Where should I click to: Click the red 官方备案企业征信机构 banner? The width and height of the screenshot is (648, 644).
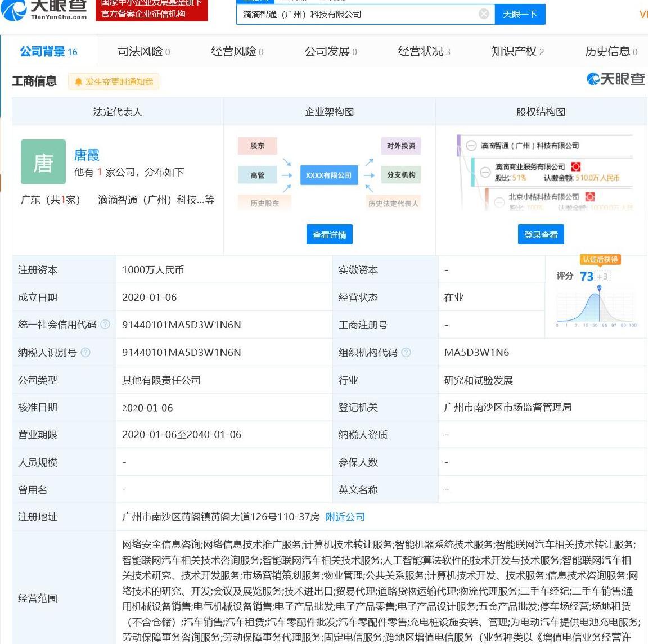tap(152, 10)
